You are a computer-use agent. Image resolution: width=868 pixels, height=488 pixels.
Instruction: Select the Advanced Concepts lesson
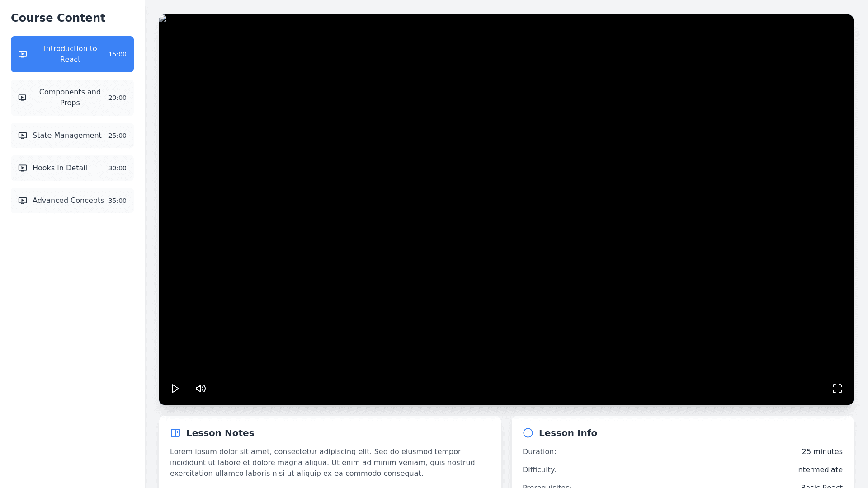[x=68, y=201]
